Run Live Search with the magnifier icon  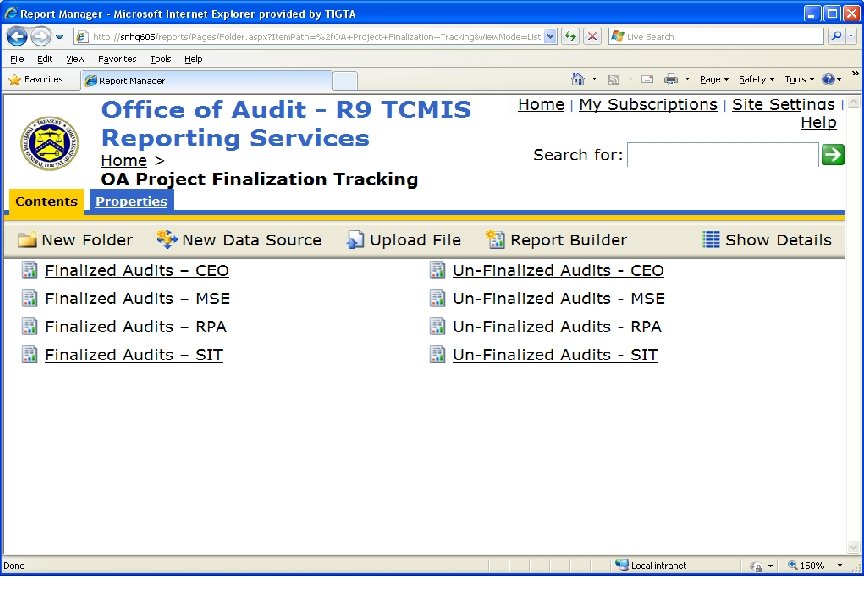(836, 37)
